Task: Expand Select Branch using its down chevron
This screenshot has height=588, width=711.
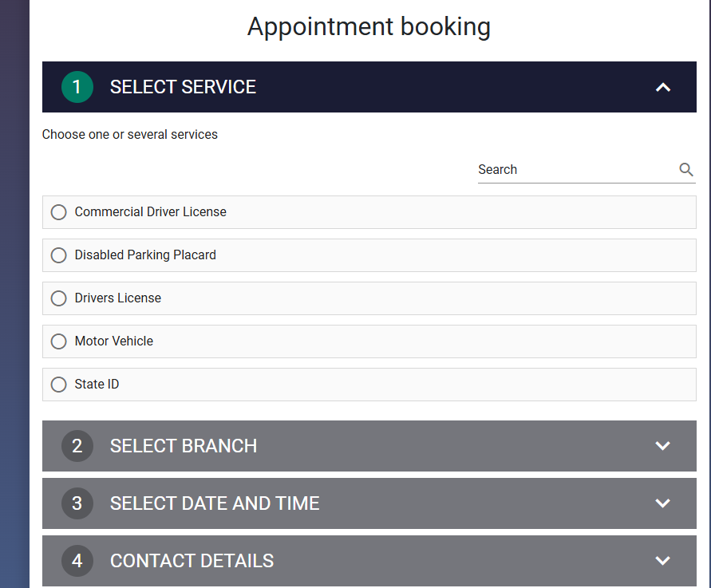Action: click(663, 446)
